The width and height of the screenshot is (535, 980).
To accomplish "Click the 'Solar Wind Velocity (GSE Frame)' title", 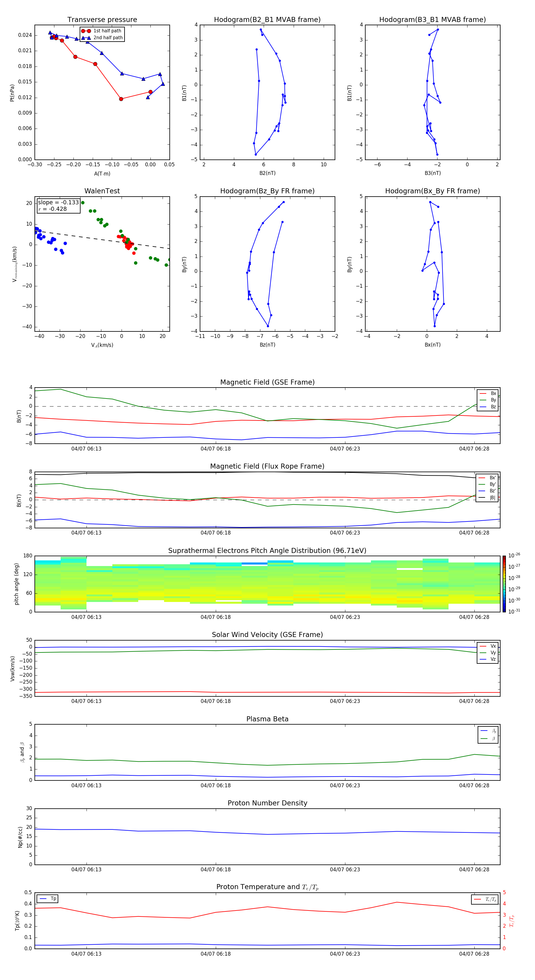I will tap(267, 635).
